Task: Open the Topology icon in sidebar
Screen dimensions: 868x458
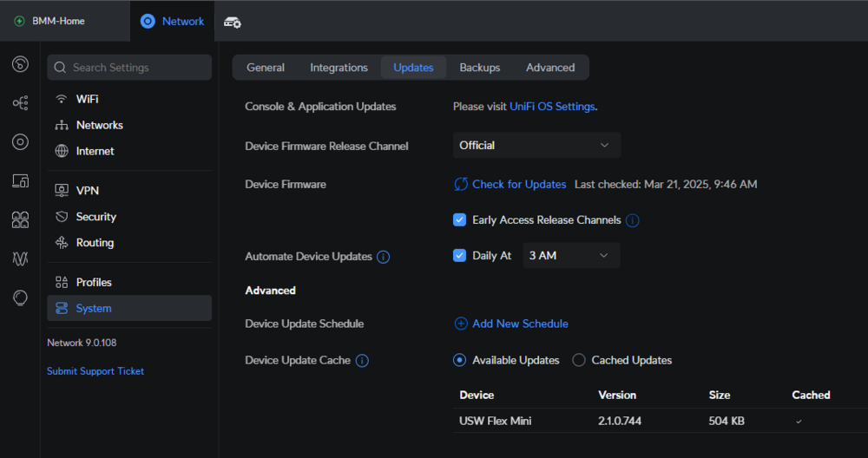Action: 21,103
